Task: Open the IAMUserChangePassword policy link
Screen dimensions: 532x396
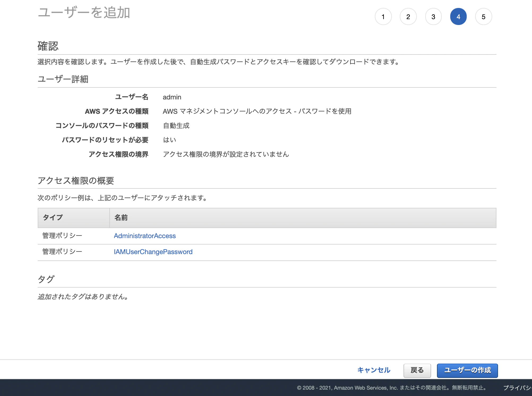Action: [153, 252]
